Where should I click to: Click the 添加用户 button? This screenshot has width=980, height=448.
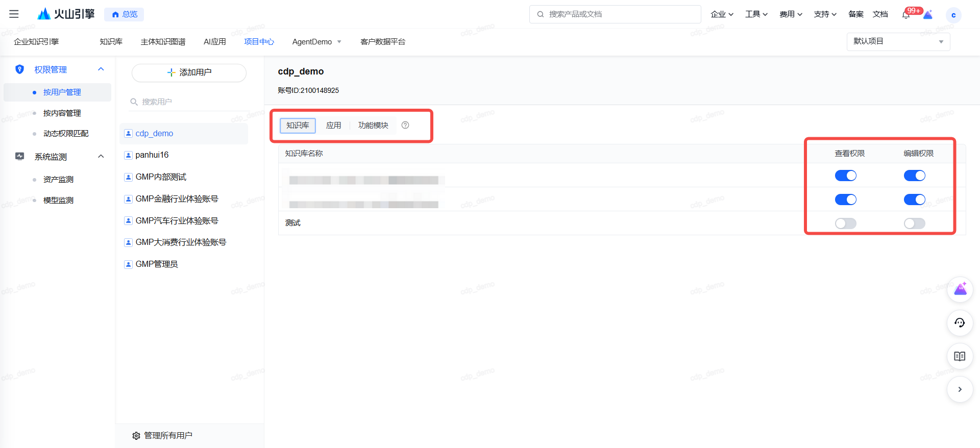pos(189,73)
